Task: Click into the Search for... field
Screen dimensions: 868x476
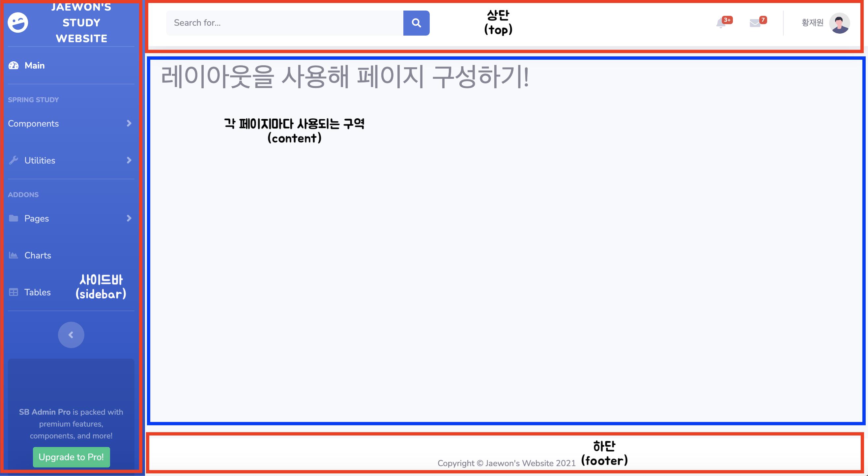Action: click(284, 23)
